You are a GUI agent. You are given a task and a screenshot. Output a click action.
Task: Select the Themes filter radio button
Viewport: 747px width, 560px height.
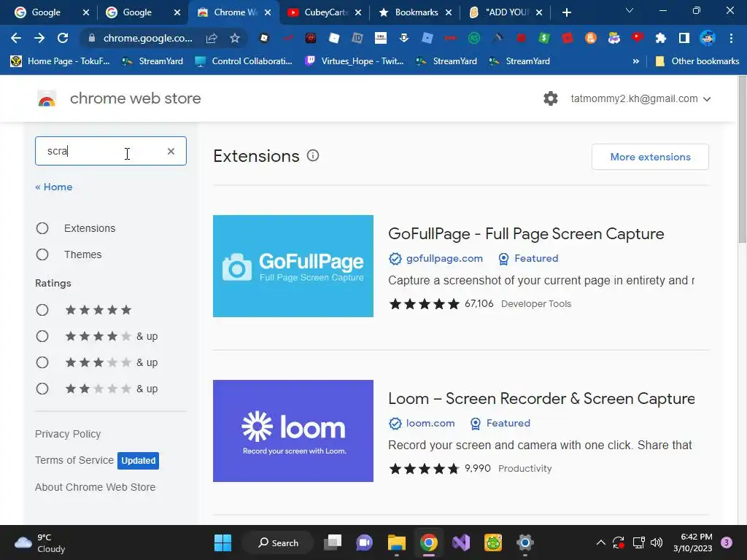pyautogui.click(x=42, y=254)
